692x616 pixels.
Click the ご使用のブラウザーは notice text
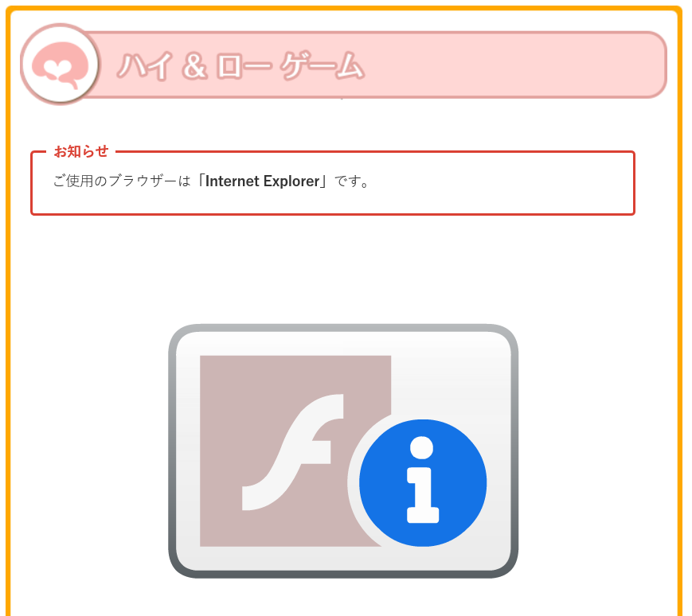click(x=122, y=181)
